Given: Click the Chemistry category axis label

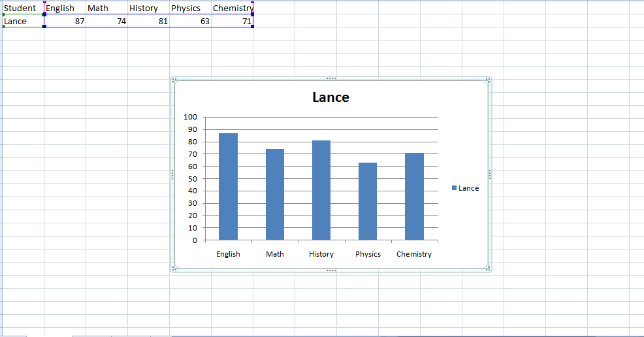Looking at the screenshot, I should [414, 254].
